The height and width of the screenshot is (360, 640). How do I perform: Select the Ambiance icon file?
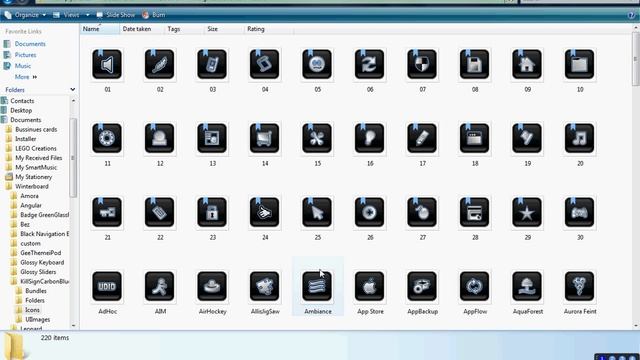point(317,287)
